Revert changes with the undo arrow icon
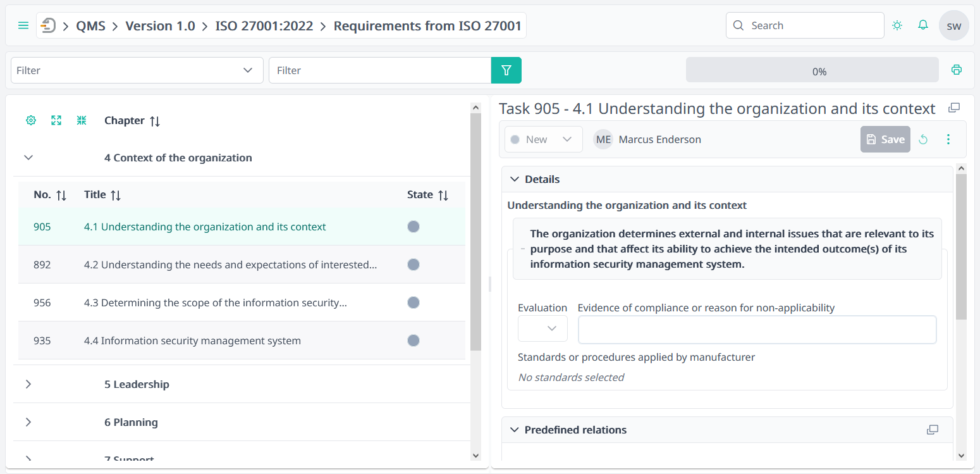Screen dimensions: 980x474 923,139
